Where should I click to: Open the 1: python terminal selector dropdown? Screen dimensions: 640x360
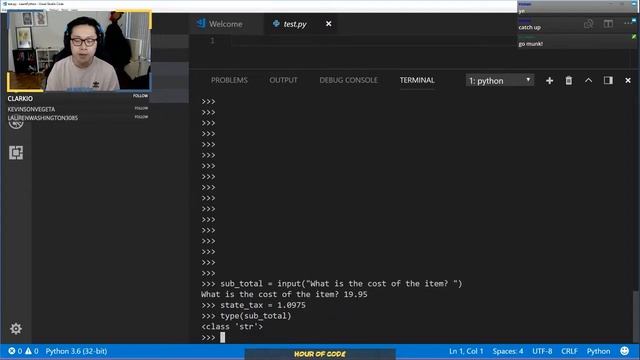500,80
